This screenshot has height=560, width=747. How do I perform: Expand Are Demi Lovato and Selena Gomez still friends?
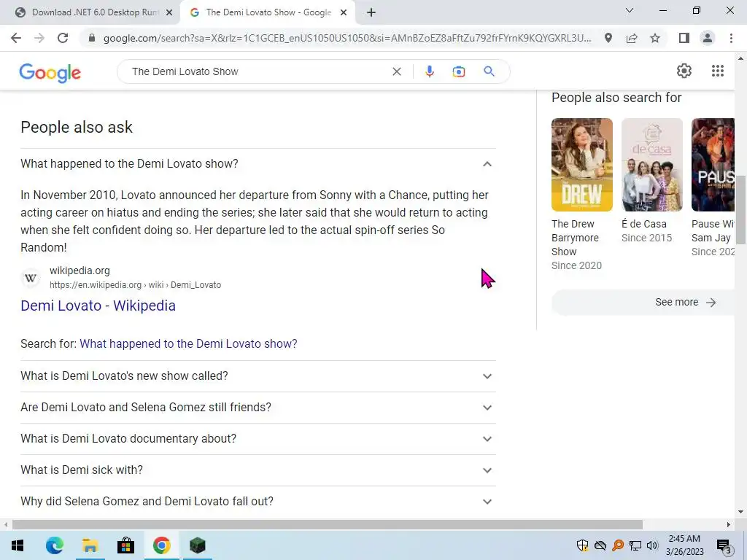[x=258, y=408]
